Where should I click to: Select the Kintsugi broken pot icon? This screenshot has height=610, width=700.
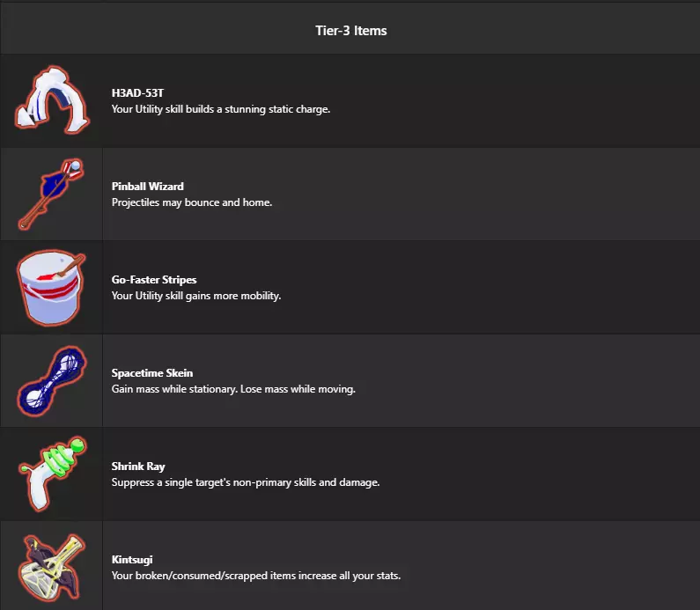click(51, 567)
